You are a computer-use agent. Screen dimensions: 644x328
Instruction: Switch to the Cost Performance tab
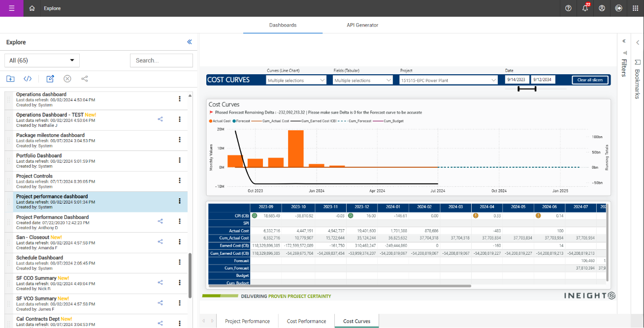click(306, 321)
